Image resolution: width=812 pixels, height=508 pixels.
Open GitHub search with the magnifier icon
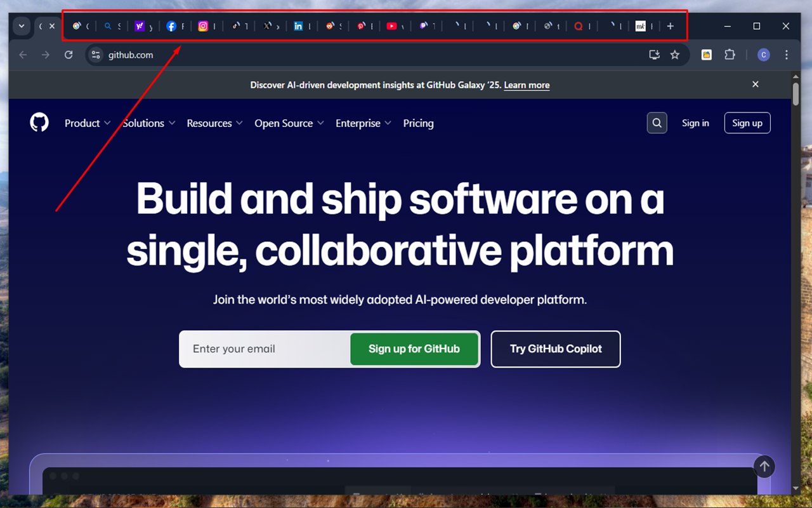tap(657, 123)
